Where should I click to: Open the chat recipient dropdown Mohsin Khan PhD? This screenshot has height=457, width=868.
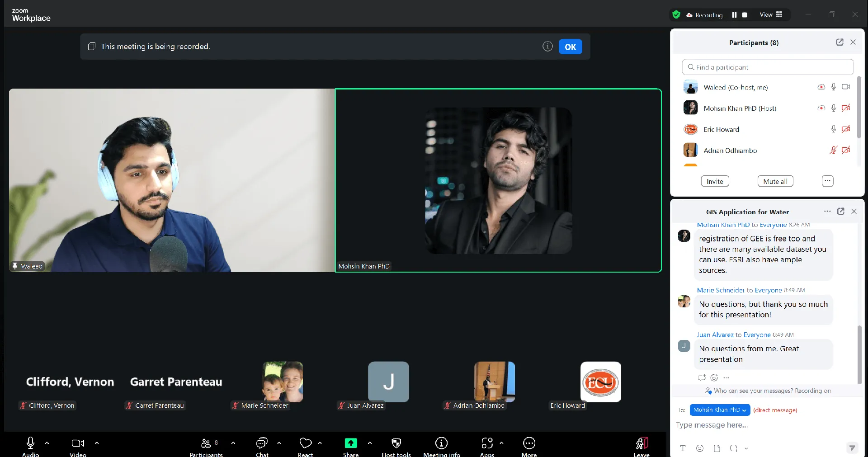click(720, 410)
